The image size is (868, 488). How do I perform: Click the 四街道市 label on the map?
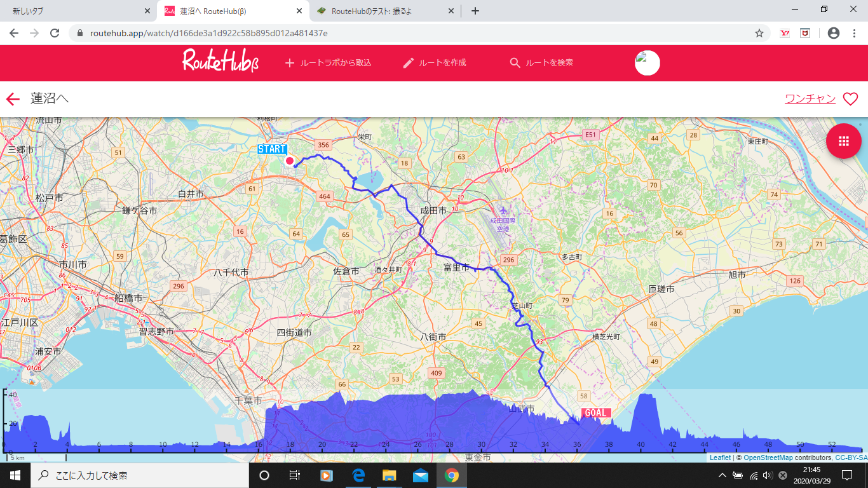(294, 332)
